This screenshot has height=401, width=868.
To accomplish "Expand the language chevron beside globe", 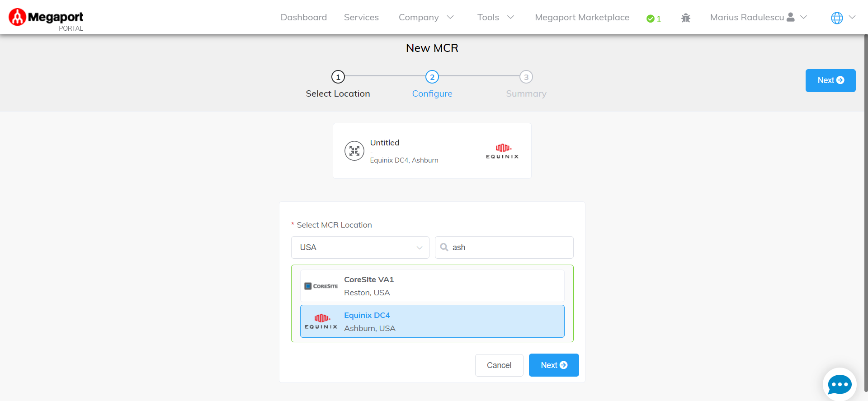I will 852,17.
